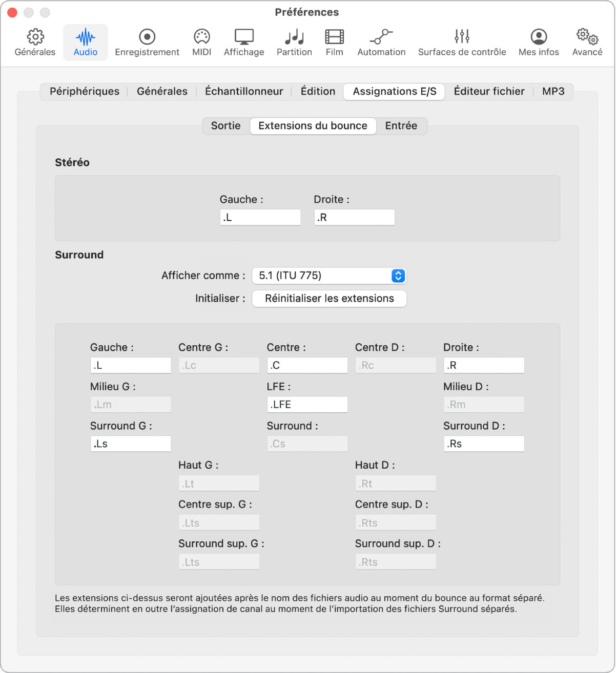
Task: Switch to the Sortie tab
Action: tap(225, 125)
